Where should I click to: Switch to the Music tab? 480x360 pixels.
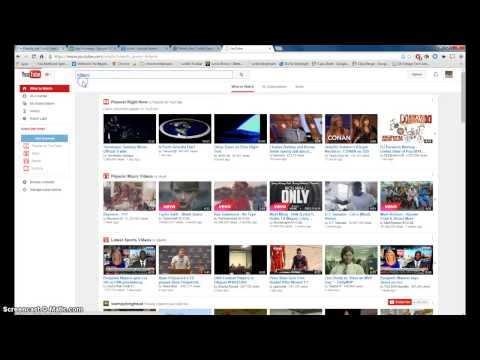[299, 87]
